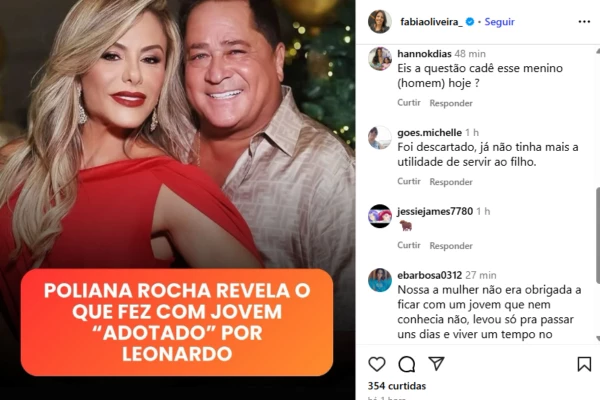Screen dimensions: 600x400
Task: Open hannokdias profile picture
Action: click(380, 59)
